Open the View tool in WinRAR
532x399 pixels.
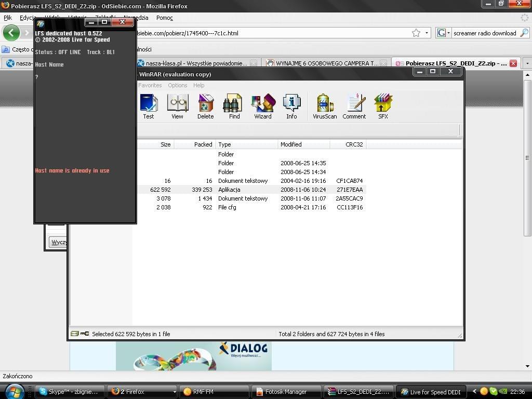click(177, 106)
